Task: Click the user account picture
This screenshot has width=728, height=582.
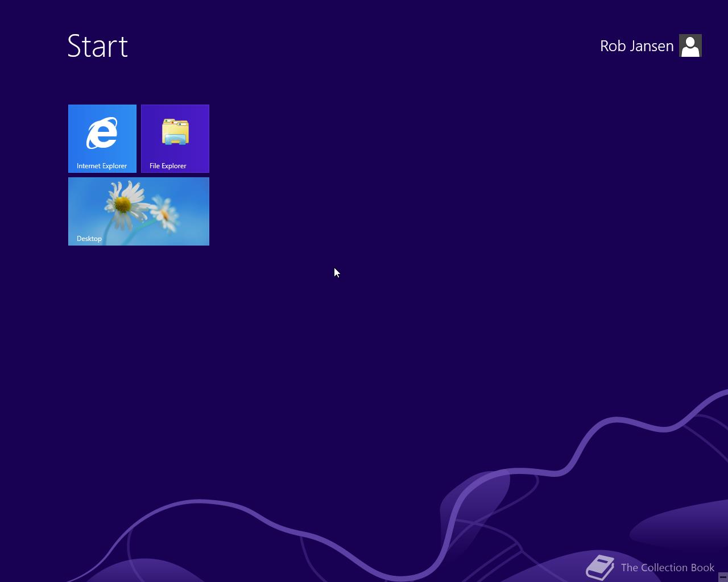Action: click(690, 45)
